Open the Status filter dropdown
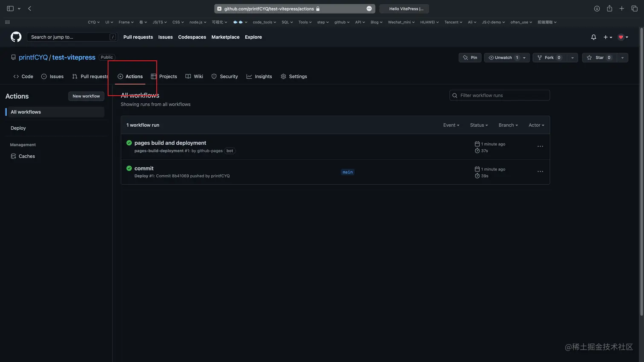Viewport: 644px width, 362px height. (x=479, y=125)
